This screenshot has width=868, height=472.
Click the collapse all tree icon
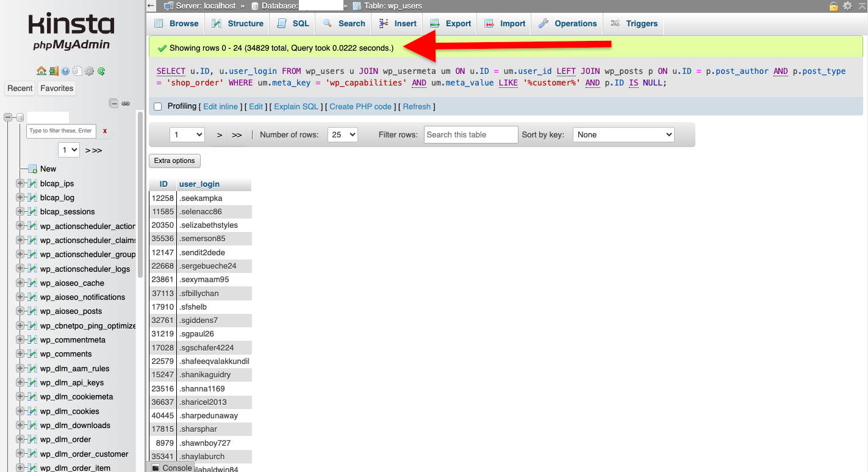(x=114, y=103)
